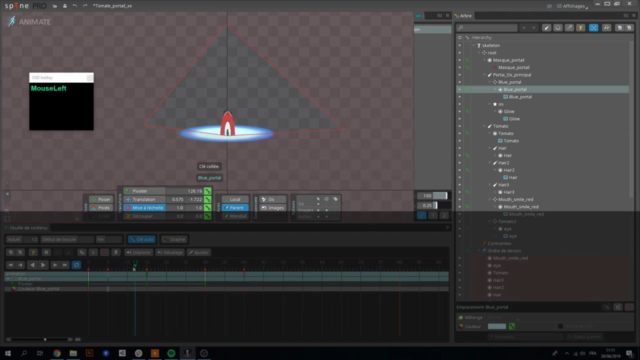
Task: Open the Spine logo main menu
Action: (17, 6)
